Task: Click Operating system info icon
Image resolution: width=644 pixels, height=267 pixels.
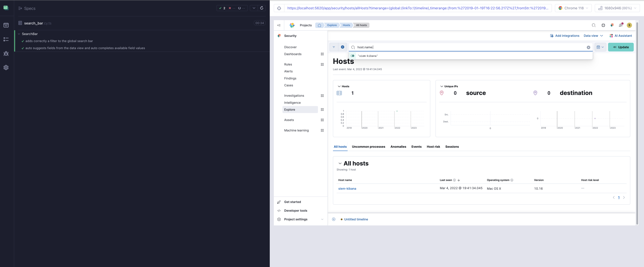Action: coord(512,180)
